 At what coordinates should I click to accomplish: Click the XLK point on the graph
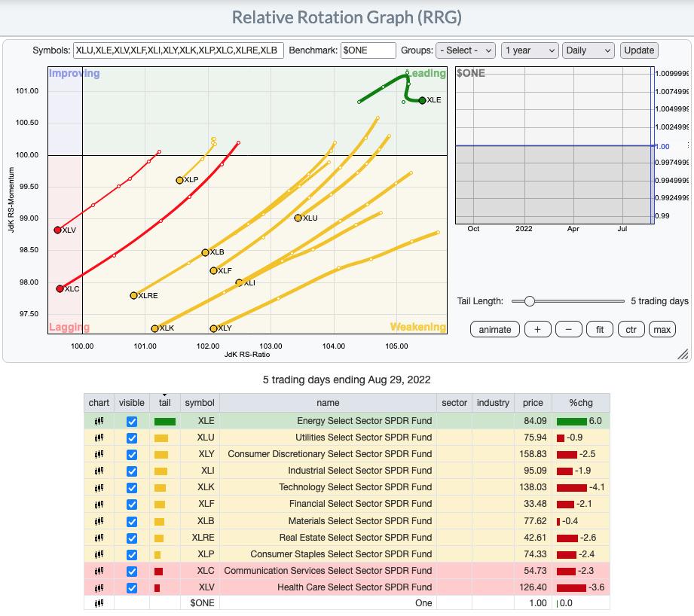tap(154, 328)
